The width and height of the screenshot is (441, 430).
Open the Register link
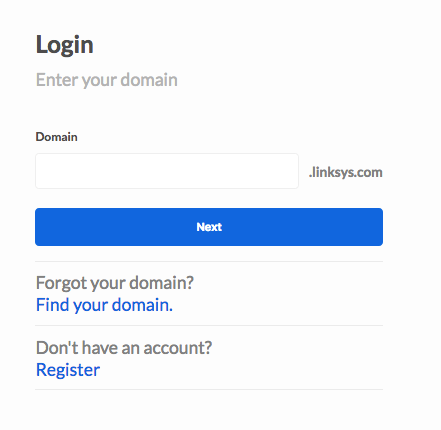tap(68, 370)
